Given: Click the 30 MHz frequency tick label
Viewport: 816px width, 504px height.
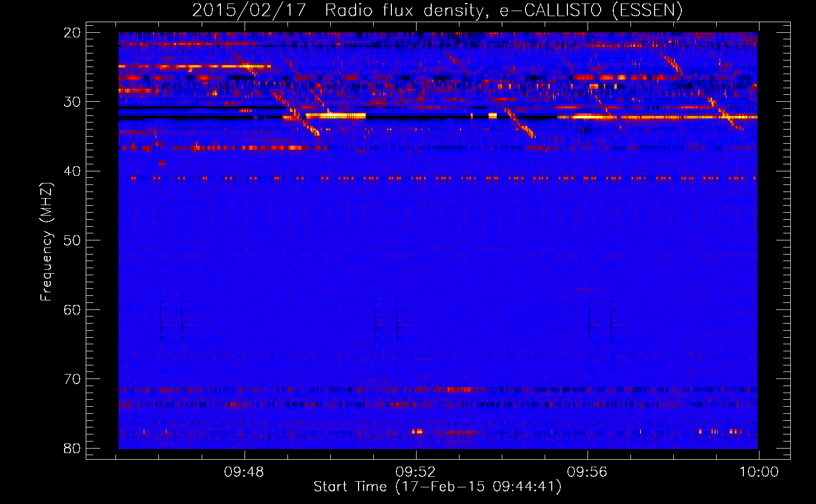Looking at the screenshot, I should [72, 102].
